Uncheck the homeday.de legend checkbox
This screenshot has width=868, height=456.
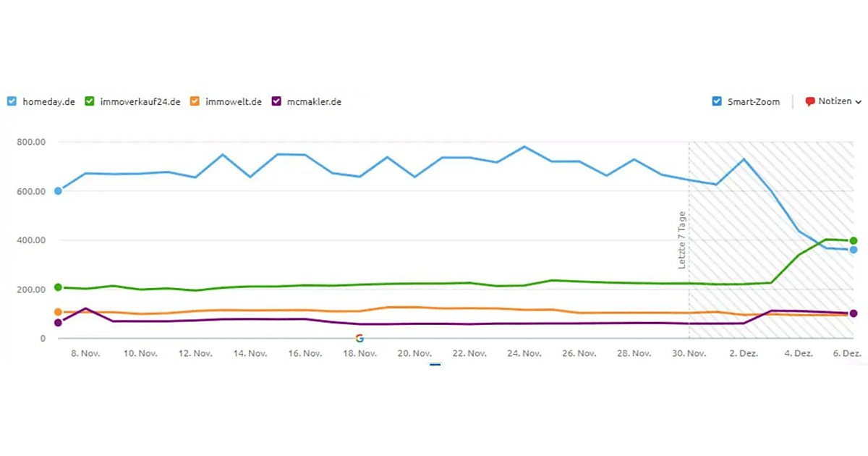(x=12, y=102)
